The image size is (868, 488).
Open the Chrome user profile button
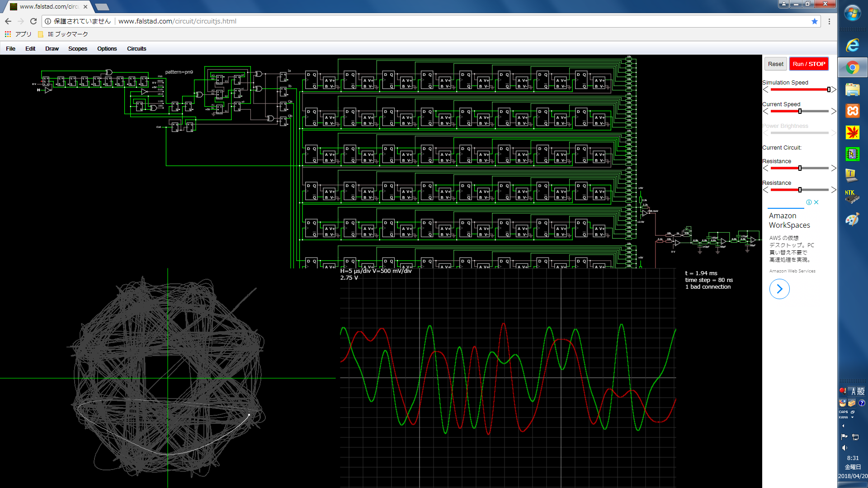pyautogui.click(x=784, y=4)
